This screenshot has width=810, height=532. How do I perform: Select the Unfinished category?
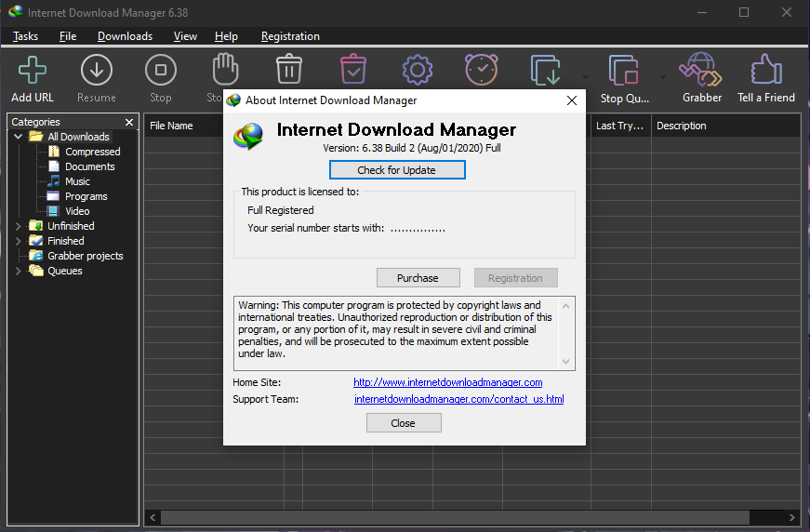pyautogui.click(x=71, y=226)
